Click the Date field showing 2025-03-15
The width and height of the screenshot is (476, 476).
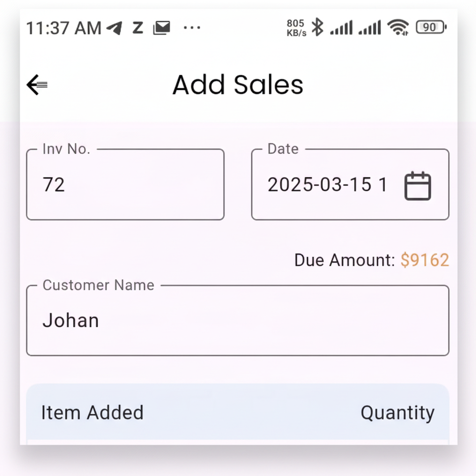click(x=327, y=185)
